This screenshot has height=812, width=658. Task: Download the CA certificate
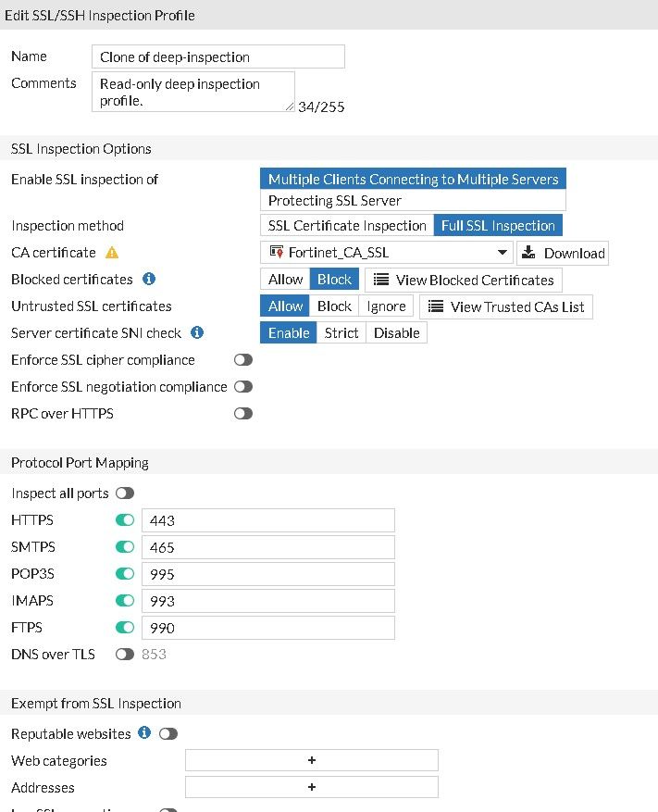click(563, 253)
